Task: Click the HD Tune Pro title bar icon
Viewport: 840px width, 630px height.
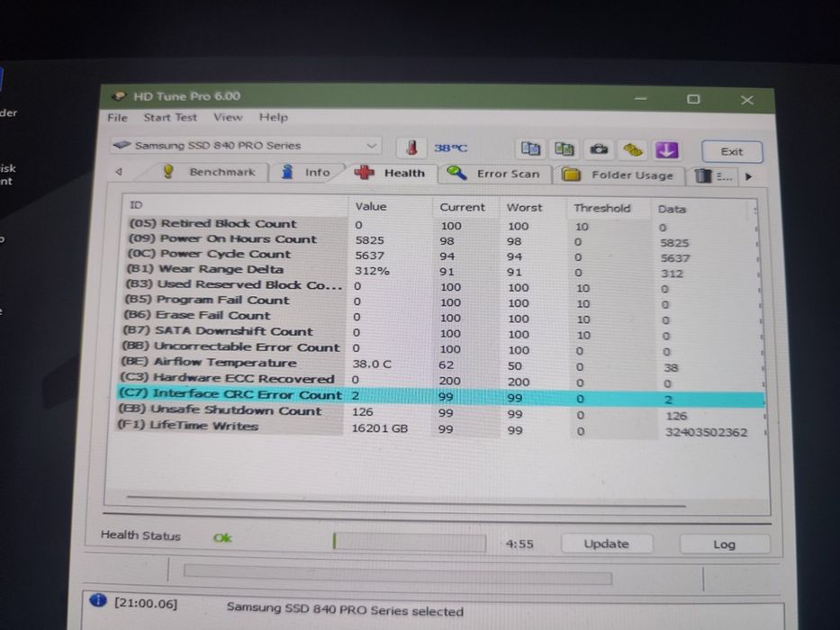Action: [x=118, y=96]
